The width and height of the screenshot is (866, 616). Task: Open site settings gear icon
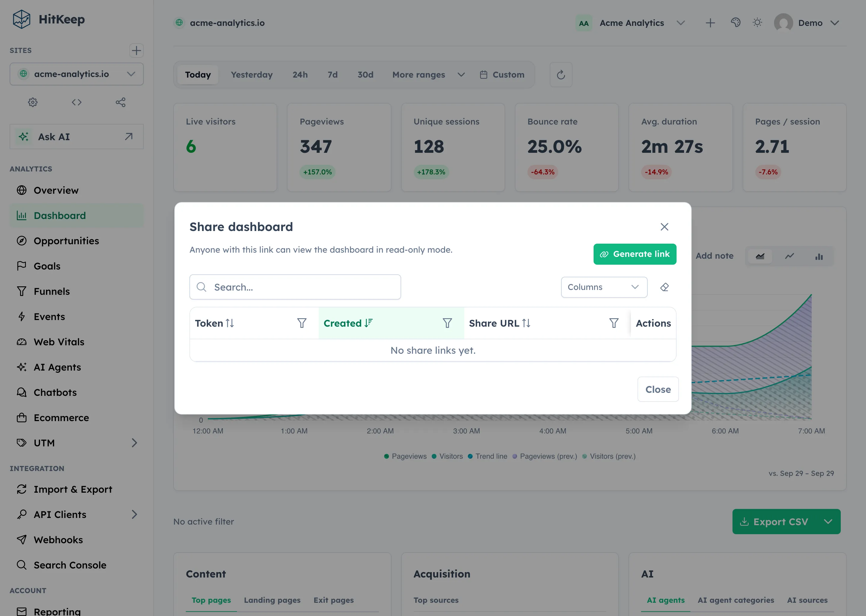pyautogui.click(x=32, y=102)
